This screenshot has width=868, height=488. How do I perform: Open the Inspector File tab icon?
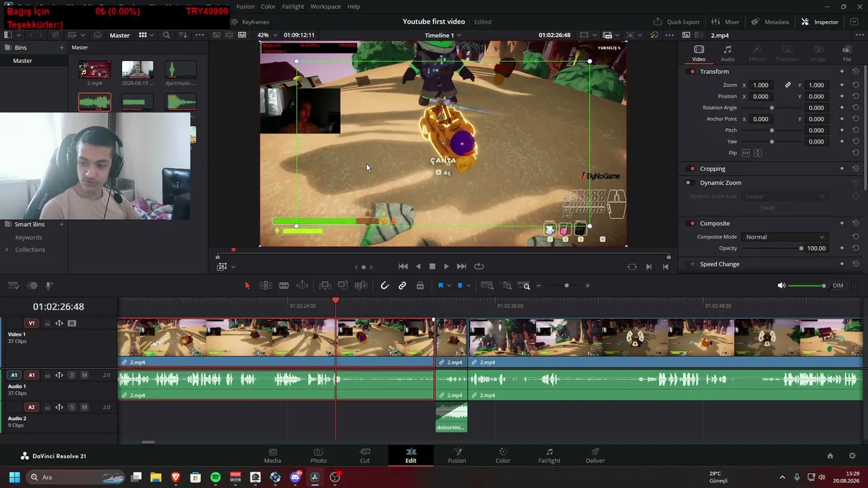tap(846, 49)
